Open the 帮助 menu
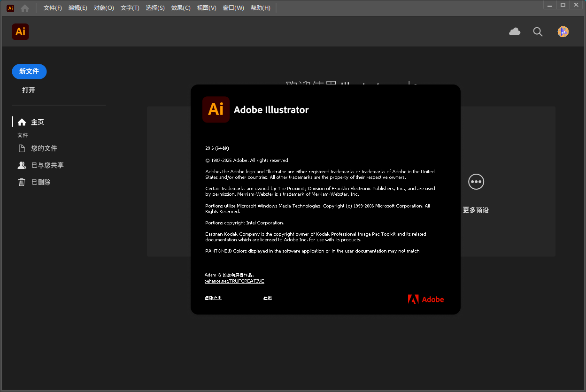Screen dimensions: 586x392 [x=260, y=8]
